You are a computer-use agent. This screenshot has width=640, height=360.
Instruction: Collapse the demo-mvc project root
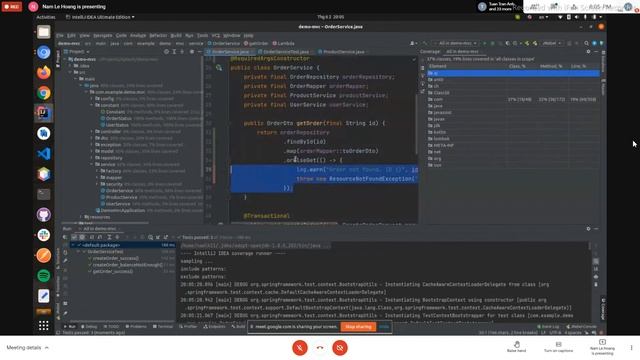click(65, 59)
